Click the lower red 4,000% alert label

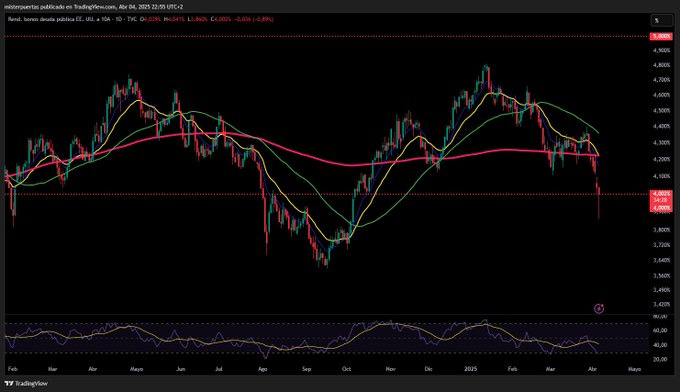(660, 208)
